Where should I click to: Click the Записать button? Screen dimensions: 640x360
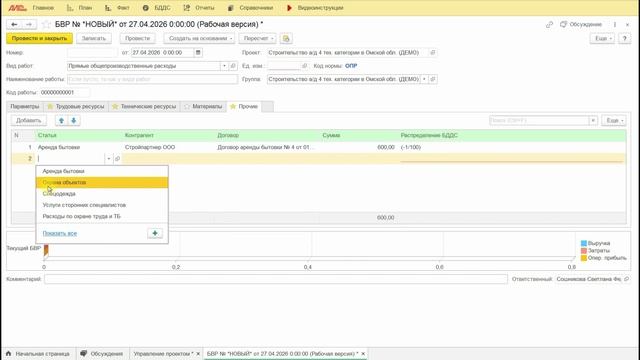(x=94, y=38)
